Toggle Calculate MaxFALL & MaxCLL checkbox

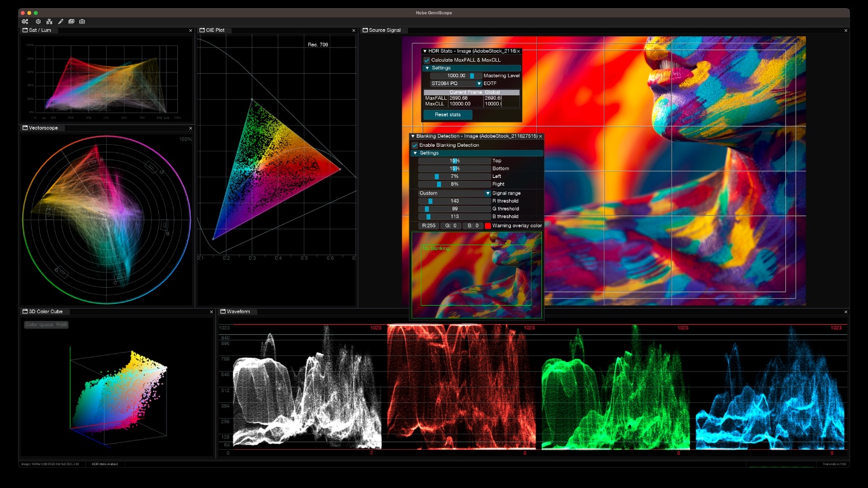427,59
